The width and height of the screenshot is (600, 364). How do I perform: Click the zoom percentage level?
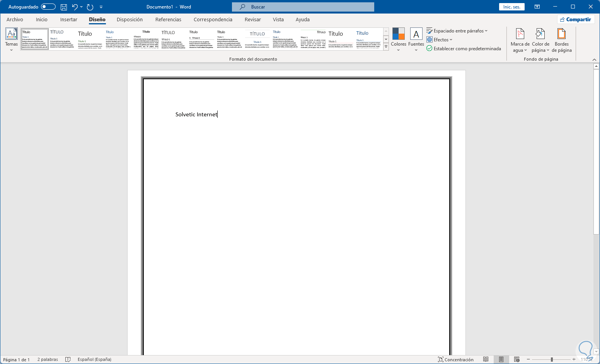pyautogui.click(x=586, y=359)
